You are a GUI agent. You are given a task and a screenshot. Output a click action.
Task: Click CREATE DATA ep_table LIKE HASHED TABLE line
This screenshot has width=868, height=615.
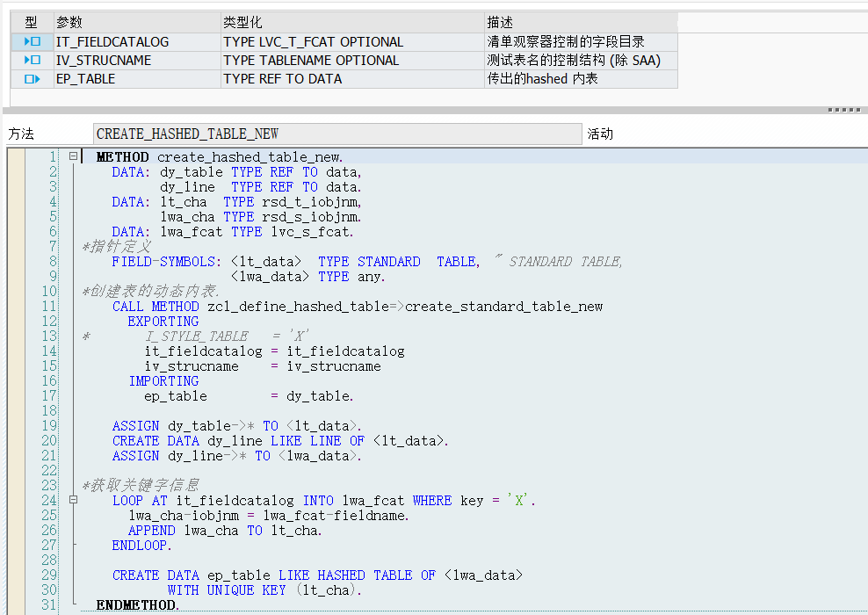pyautogui.click(x=318, y=575)
